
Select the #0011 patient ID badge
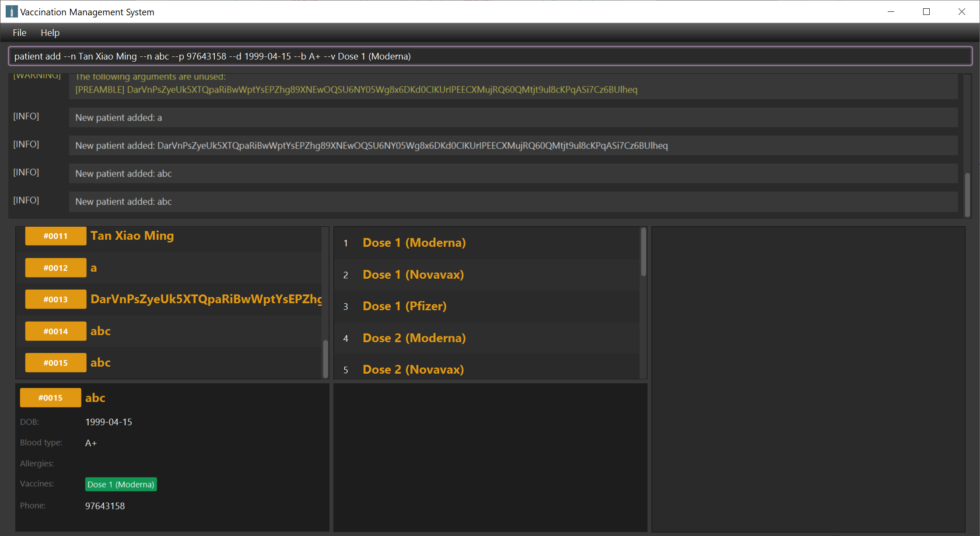pyautogui.click(x=56, y=236)
